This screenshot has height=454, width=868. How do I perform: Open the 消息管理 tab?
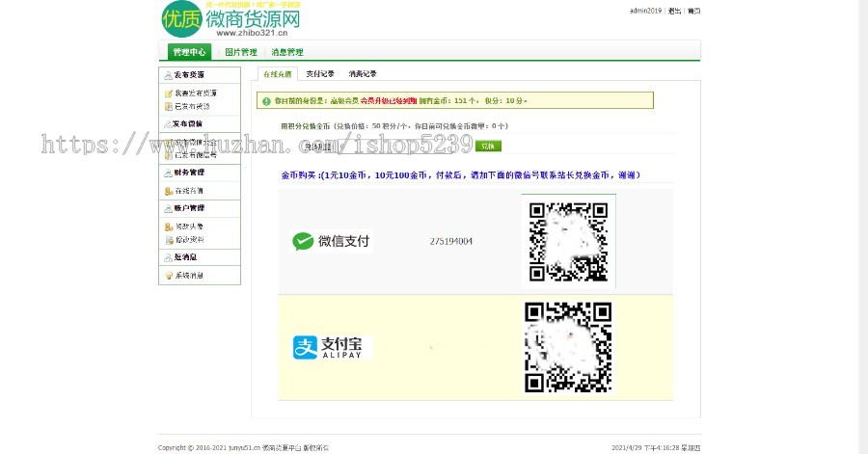(287, 52)
